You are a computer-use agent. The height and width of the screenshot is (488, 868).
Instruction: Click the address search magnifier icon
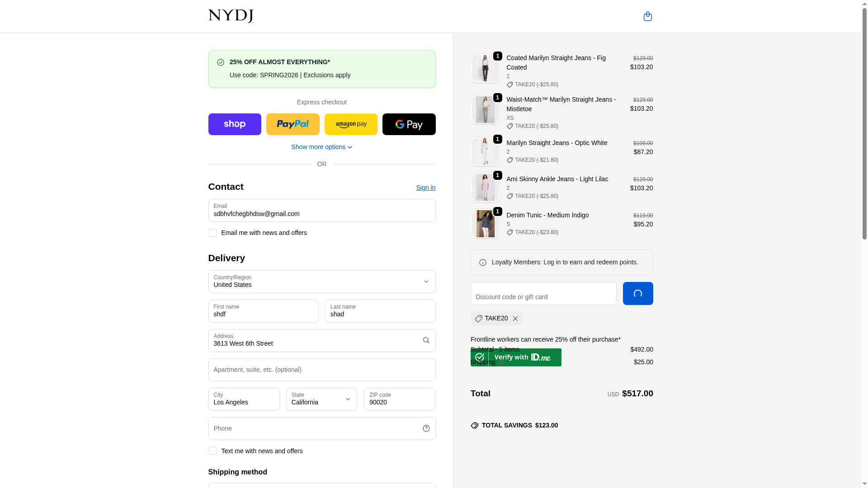[x=426, y=340]
